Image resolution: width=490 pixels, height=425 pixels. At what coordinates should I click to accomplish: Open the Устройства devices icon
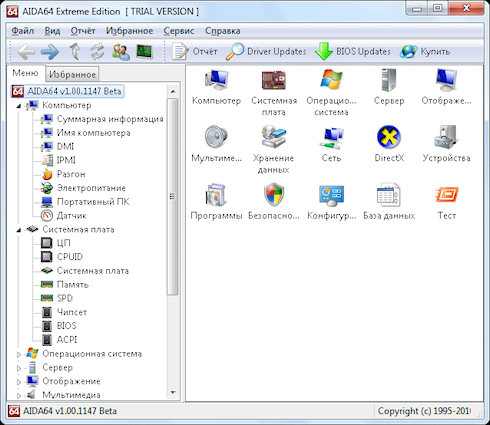(x=446, y=144)
